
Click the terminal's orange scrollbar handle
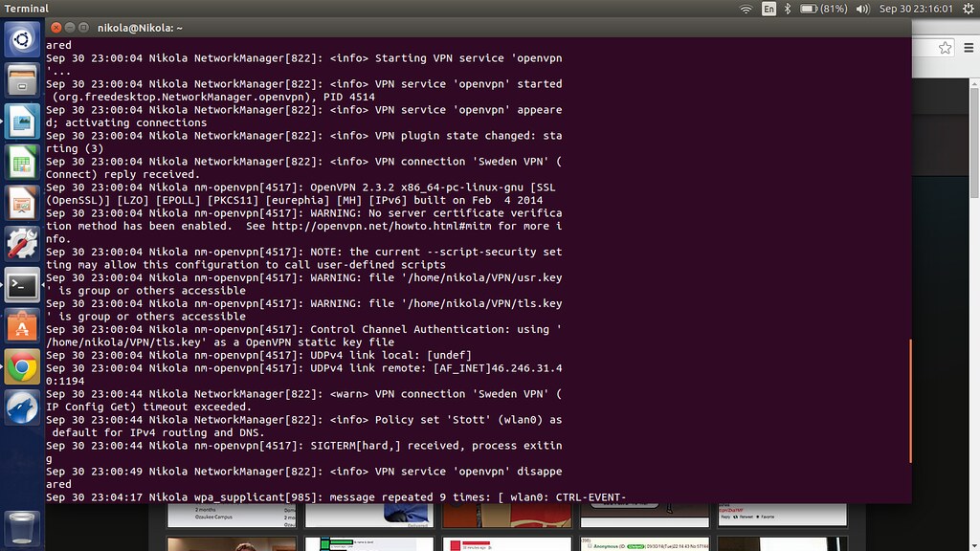(910, 401)
